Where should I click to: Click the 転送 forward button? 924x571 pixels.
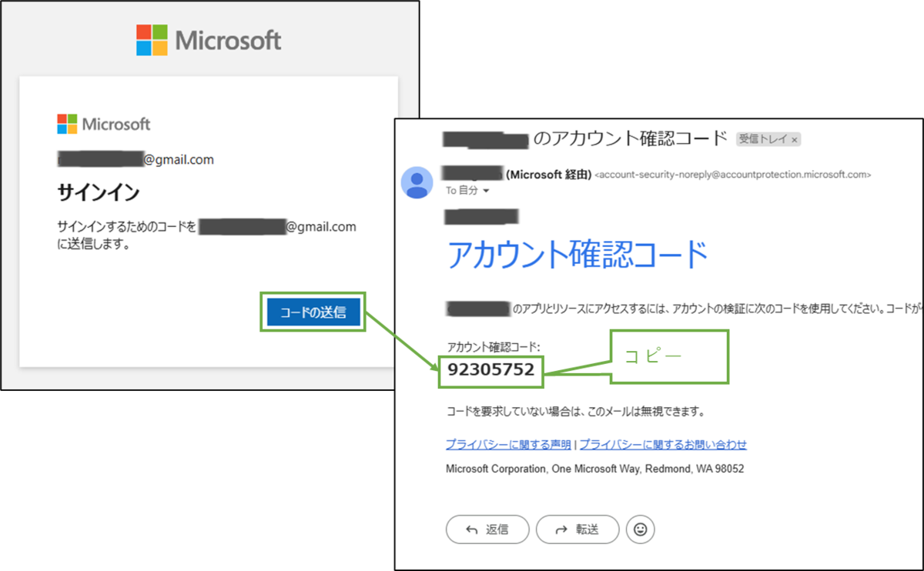click(577, 529)
